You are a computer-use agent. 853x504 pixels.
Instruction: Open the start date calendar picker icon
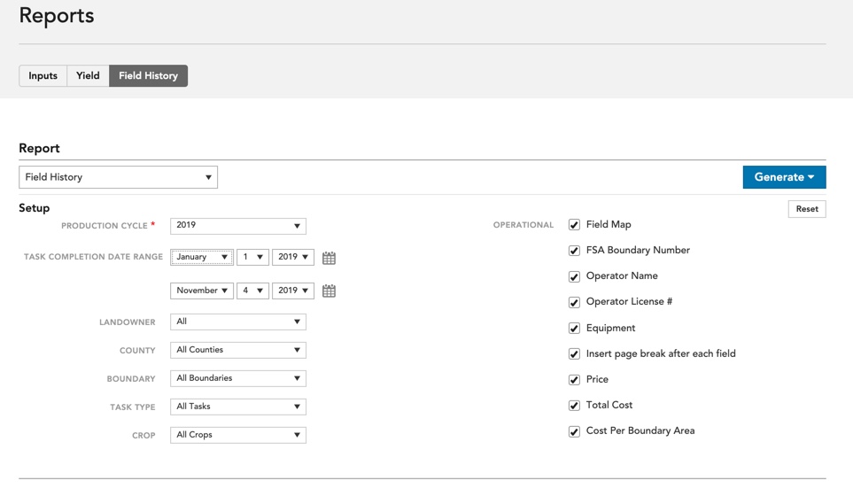[329, 258]
